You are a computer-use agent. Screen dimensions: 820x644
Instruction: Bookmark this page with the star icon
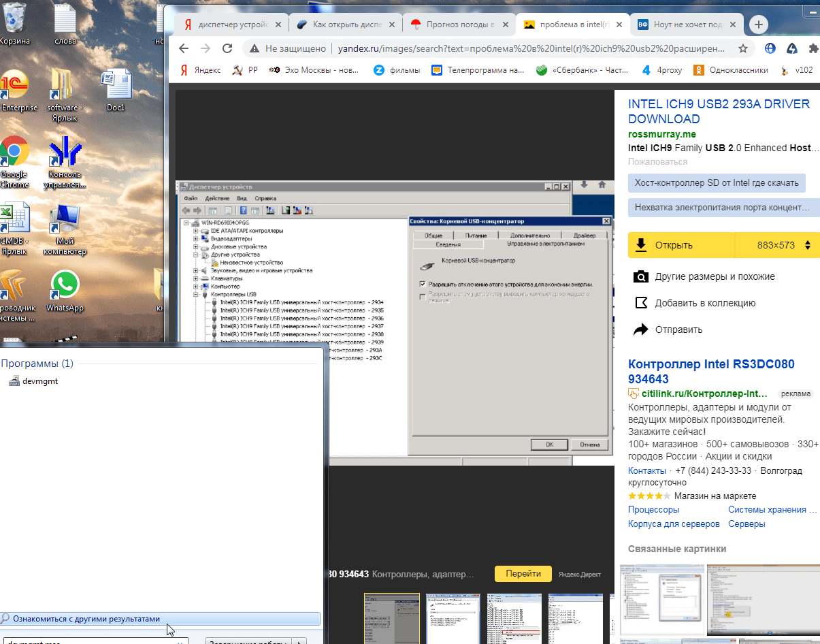(x=743, y=49)
